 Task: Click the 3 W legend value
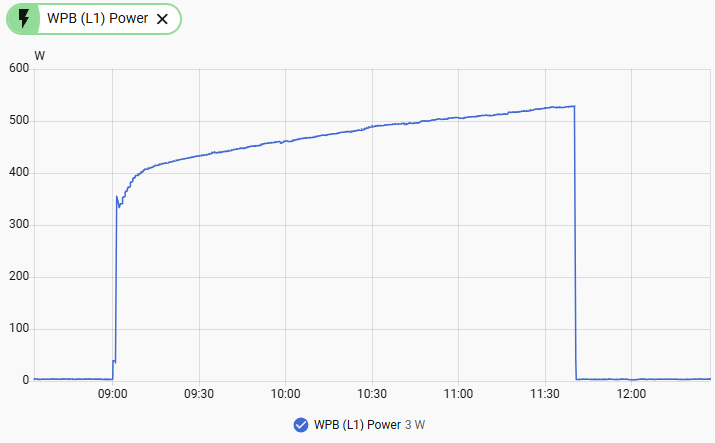point(415,425)
